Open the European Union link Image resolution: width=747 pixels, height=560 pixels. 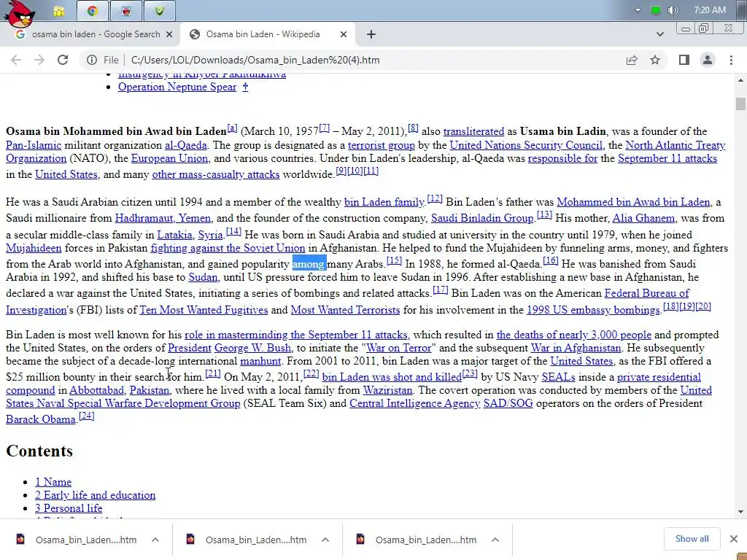click(169, 158)
